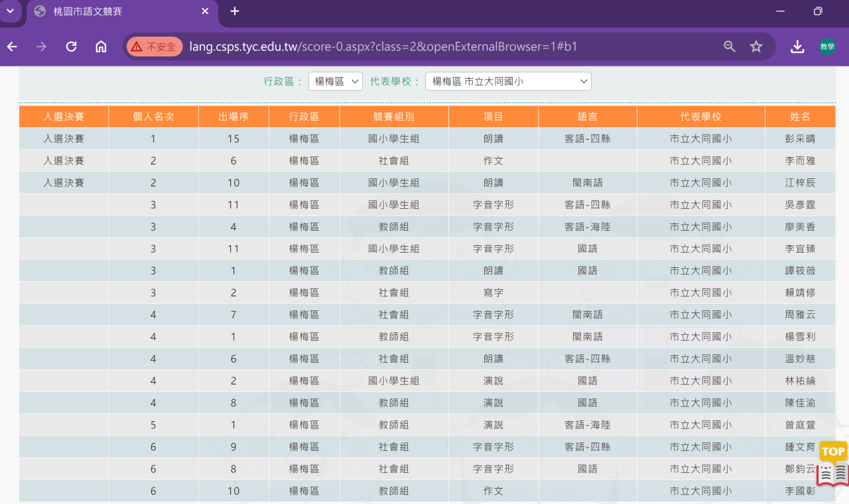
Task: Select the name 曾庭萱
Action: (801, 424)
